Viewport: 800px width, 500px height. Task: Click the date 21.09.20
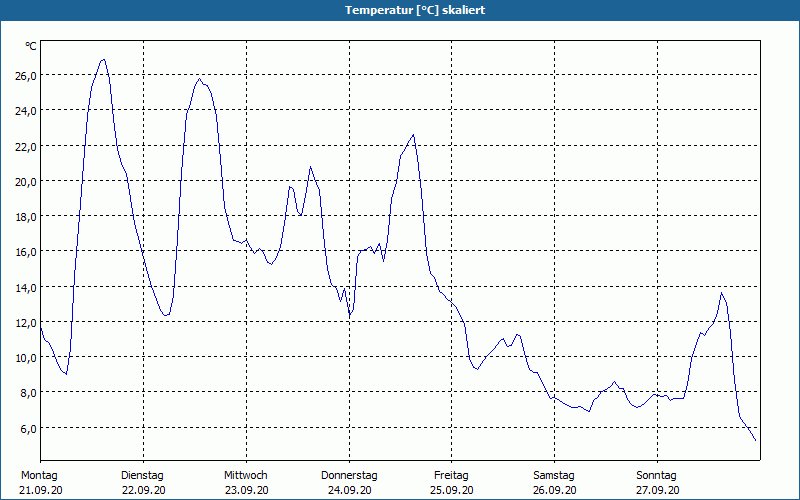pos(41,490)
